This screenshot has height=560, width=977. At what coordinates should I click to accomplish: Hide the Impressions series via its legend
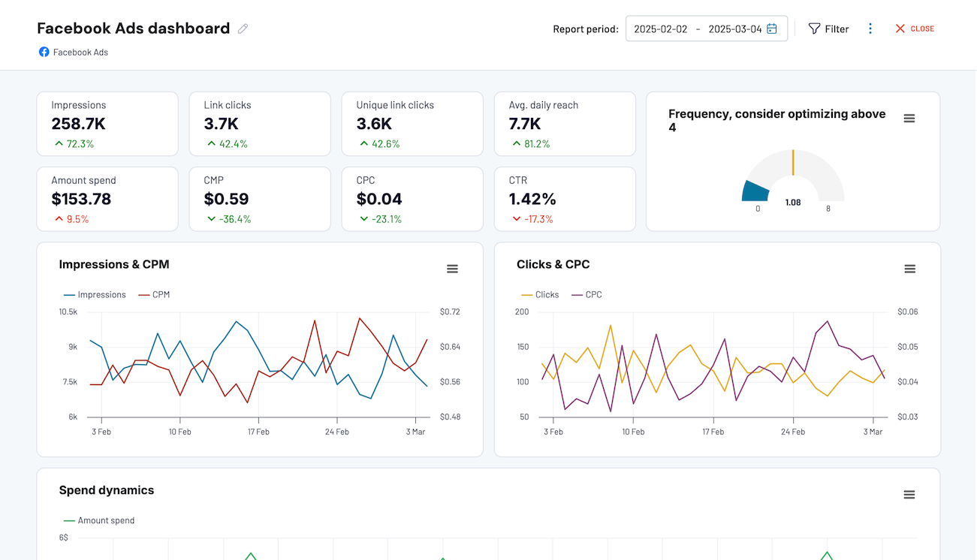point(95,294)
